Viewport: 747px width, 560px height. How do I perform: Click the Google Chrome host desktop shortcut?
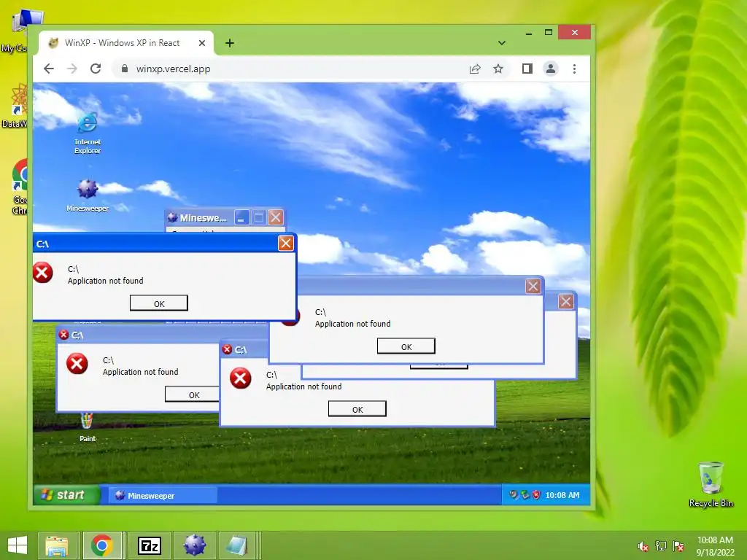(20, 186)
